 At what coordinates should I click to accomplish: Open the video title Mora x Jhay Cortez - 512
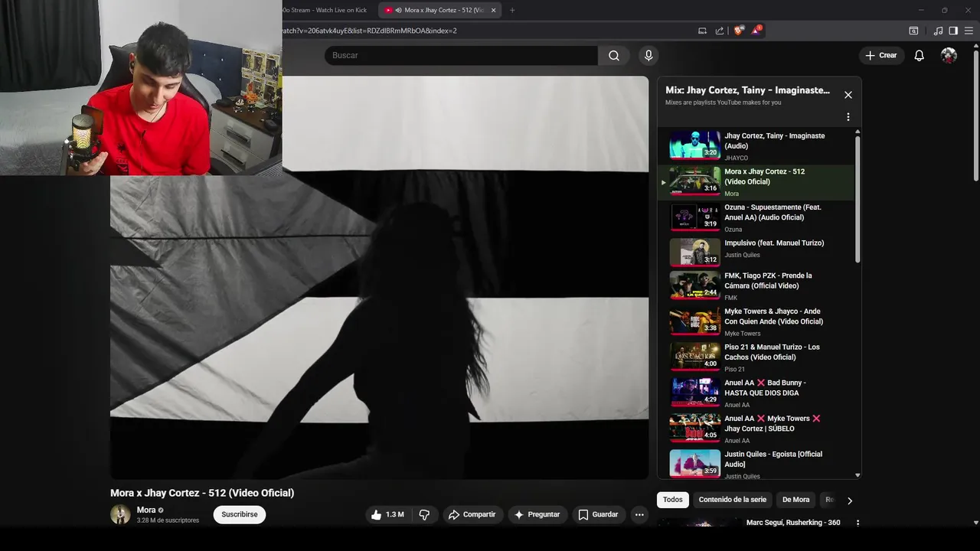pos(202,493)
